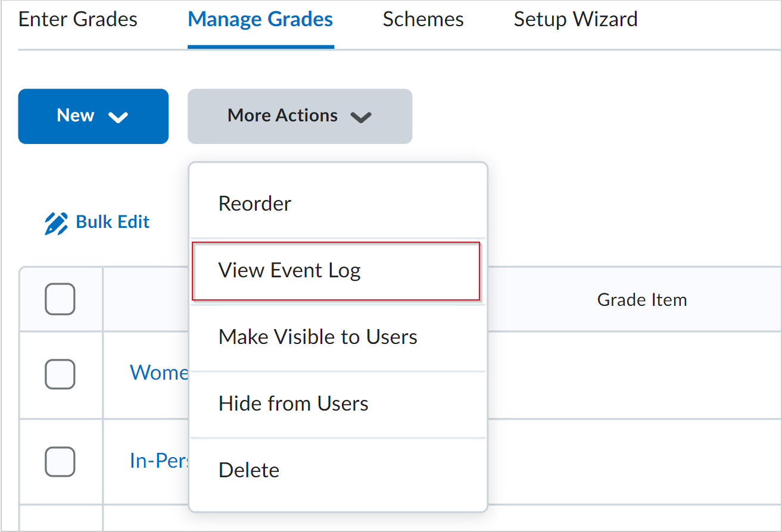This screenshot has height=532, width=782.
Task: Choose Delete from the open menu
Action: (249, 470)
